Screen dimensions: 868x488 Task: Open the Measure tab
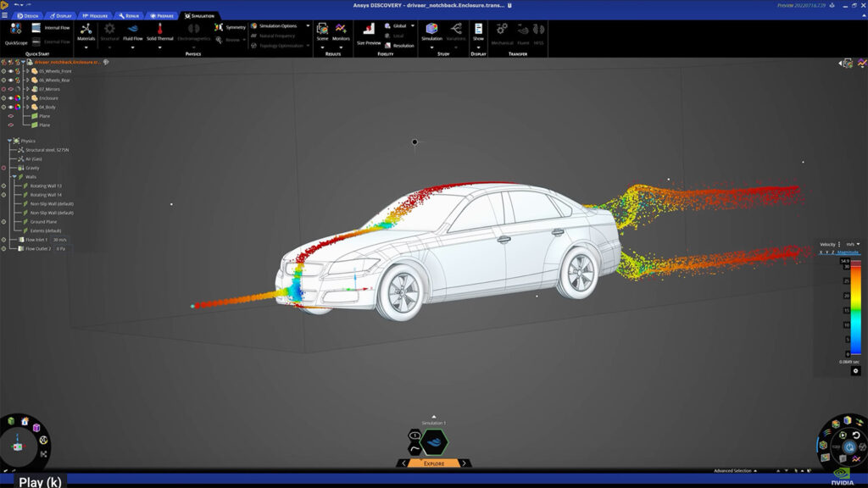[x=95, y=15]
